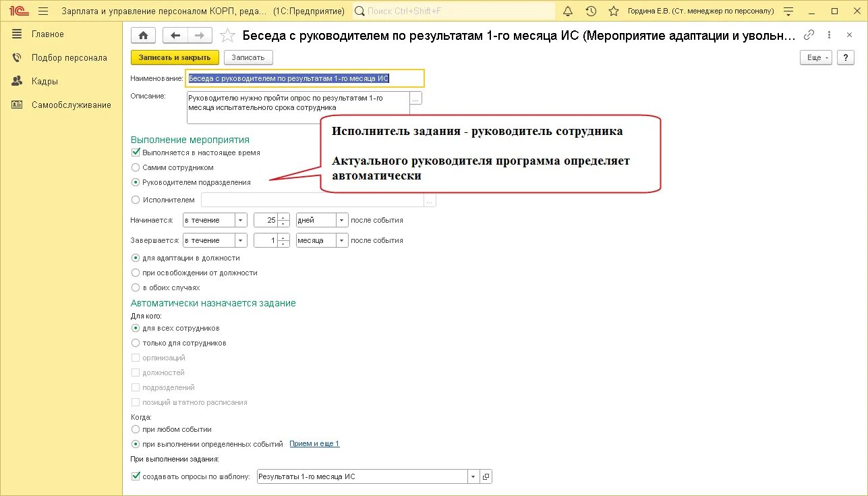Click user name Гордина Е.В. in title bar
The height and width of the screenshot is (496, 868).
tap(701, 11)
